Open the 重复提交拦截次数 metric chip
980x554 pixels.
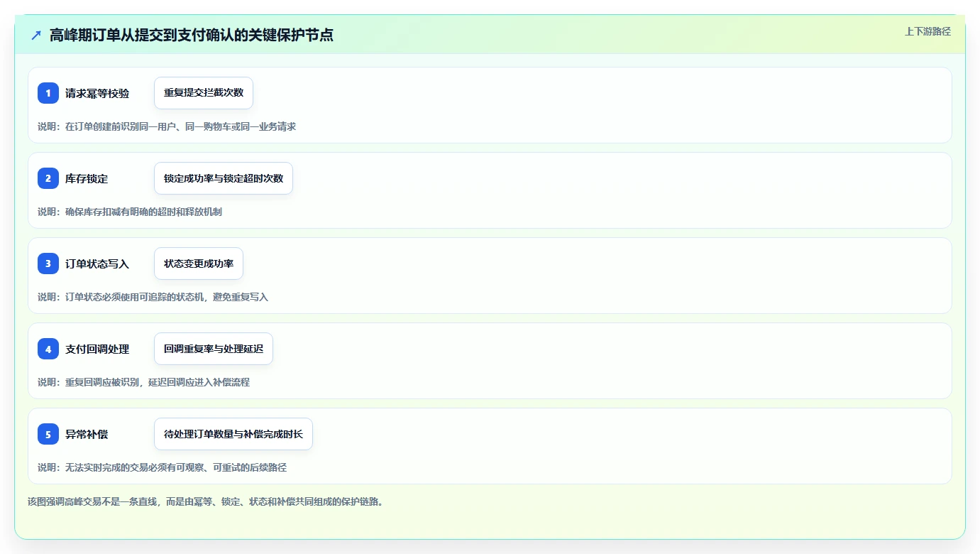click(x=204, y=93)
